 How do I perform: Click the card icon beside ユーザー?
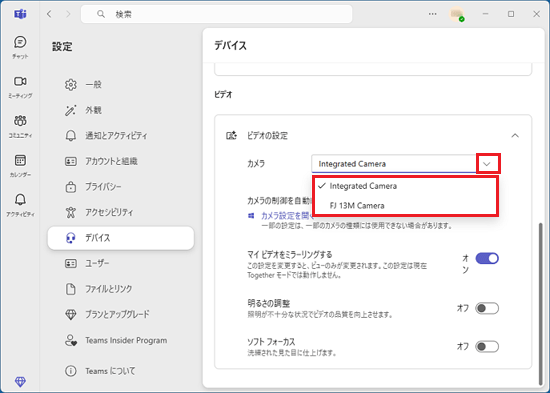coord(71,263)
